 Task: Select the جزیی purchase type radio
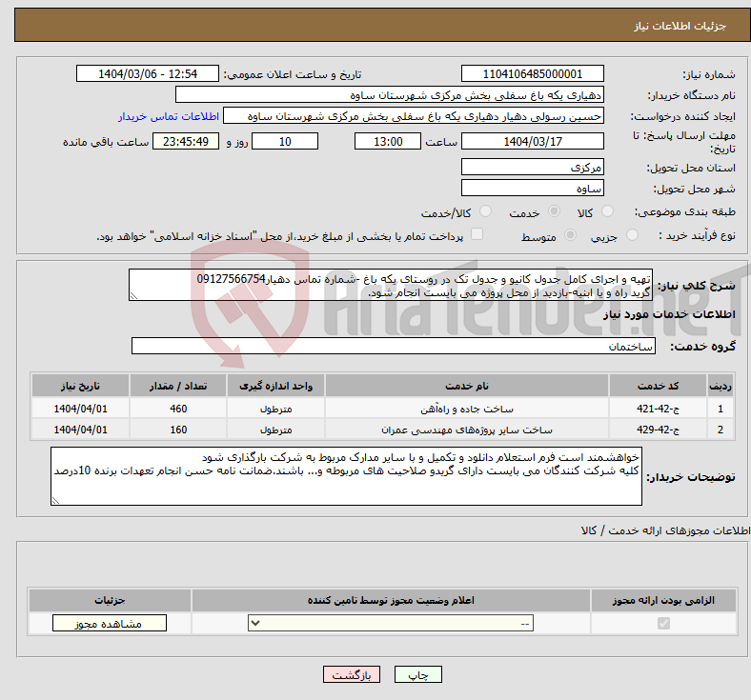[x=632, y=235]
